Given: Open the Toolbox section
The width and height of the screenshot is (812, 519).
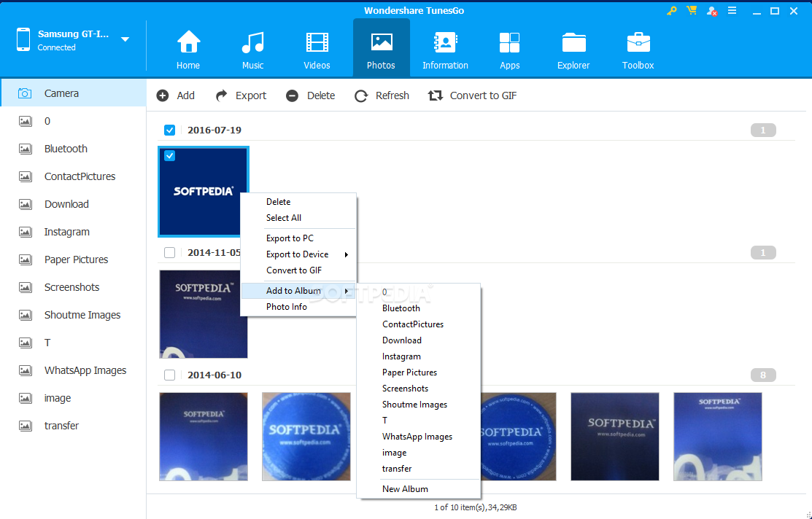Looking at the screenshot, I should [x=638, y=49].
